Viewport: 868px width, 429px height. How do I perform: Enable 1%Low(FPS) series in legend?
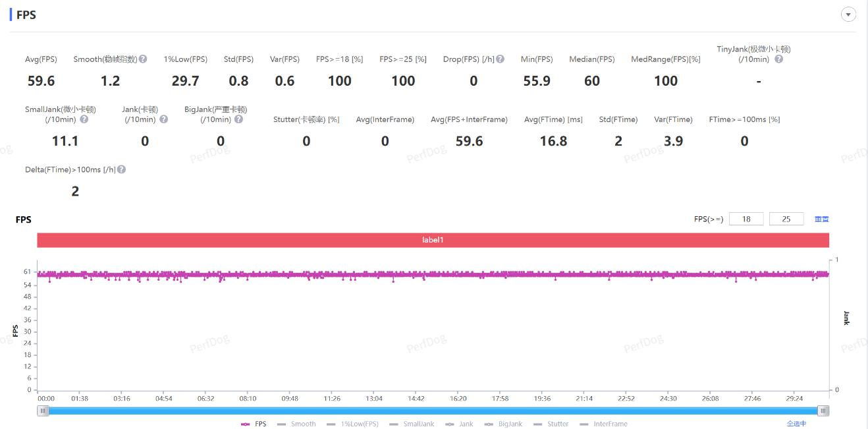352,424
